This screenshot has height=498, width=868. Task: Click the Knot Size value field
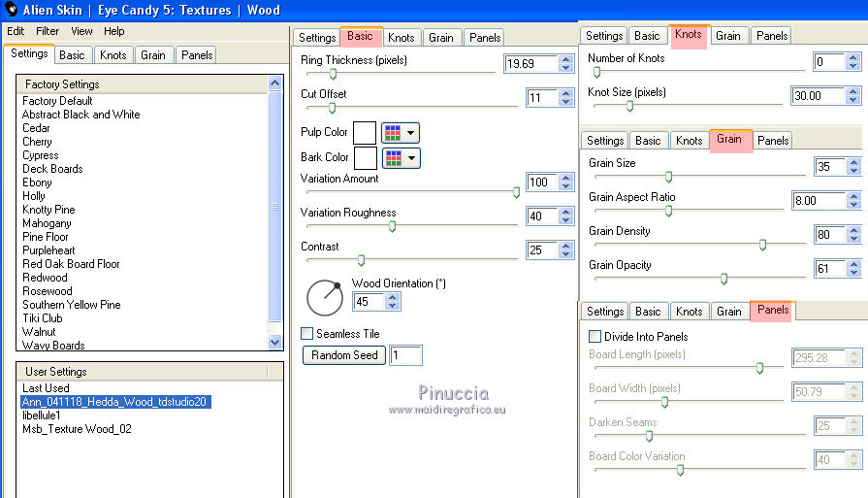[x=819, y=96]
